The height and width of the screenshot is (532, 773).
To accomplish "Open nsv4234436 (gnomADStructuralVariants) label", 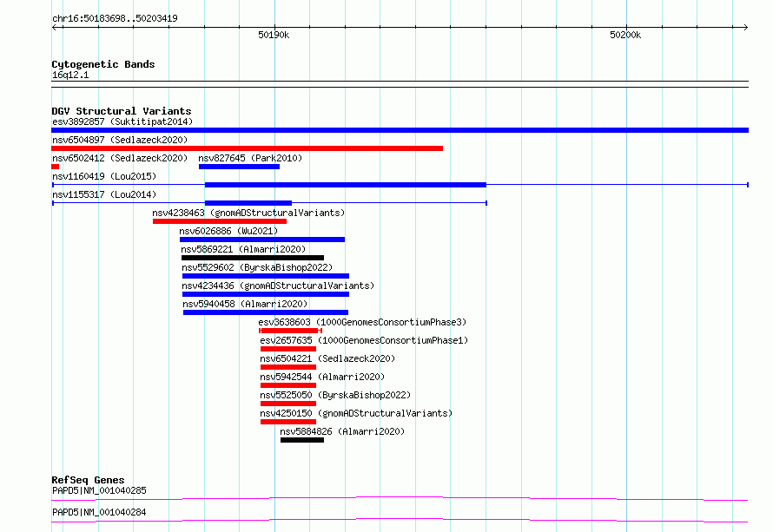I will (278, 286).
